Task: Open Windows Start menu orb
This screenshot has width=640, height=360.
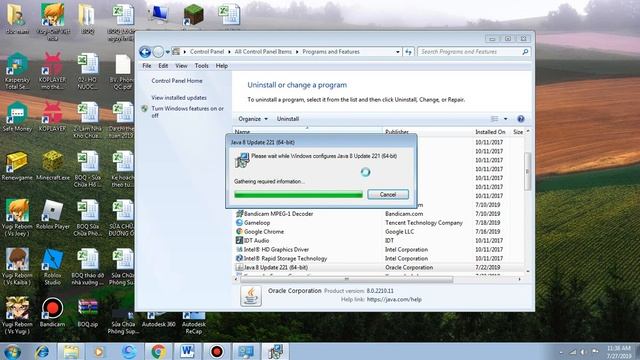Action: pyautogui.click(x=13, y=352)
